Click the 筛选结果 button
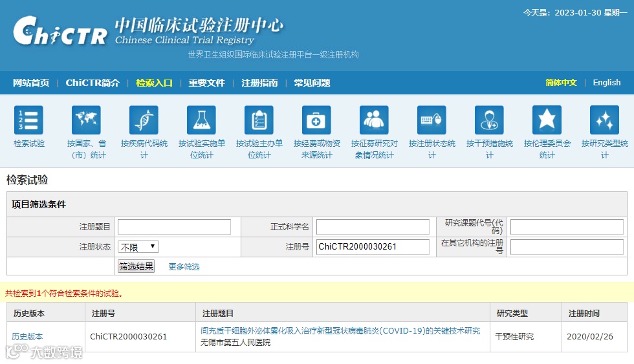Image resolution: width=634 pixels, height=364 pixels. pos(137,266)
